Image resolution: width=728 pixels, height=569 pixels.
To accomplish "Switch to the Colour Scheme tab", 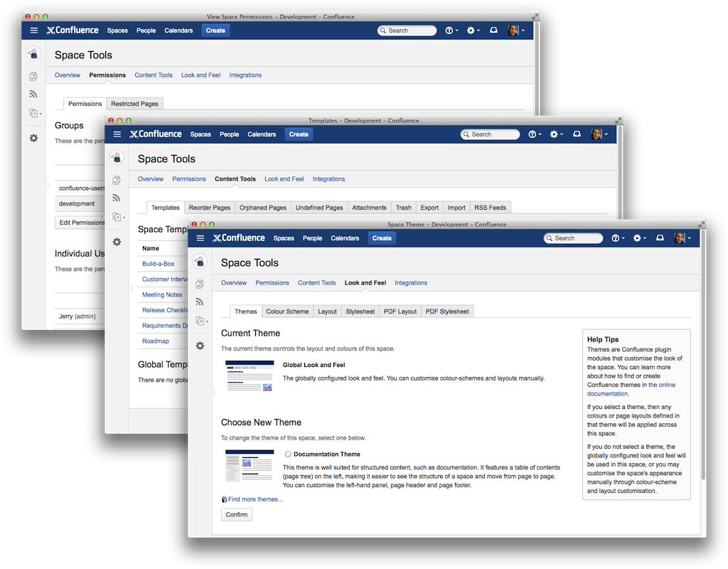I will pyautogui.click(x=287, y=312).
